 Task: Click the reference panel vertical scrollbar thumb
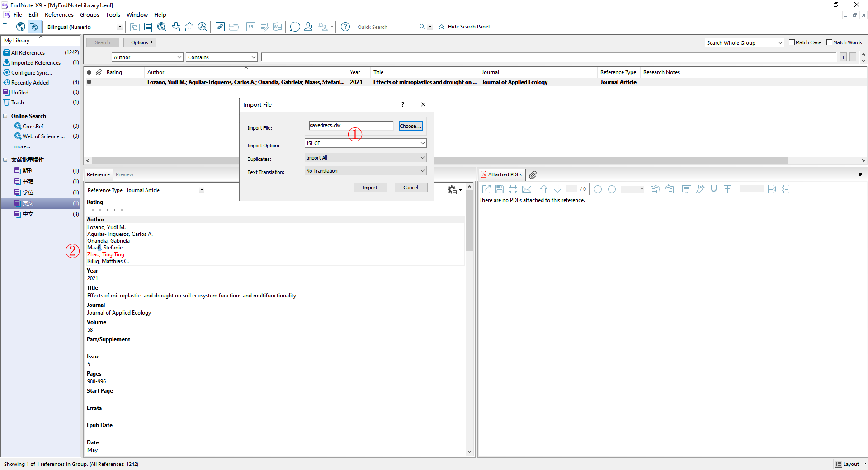469,221
